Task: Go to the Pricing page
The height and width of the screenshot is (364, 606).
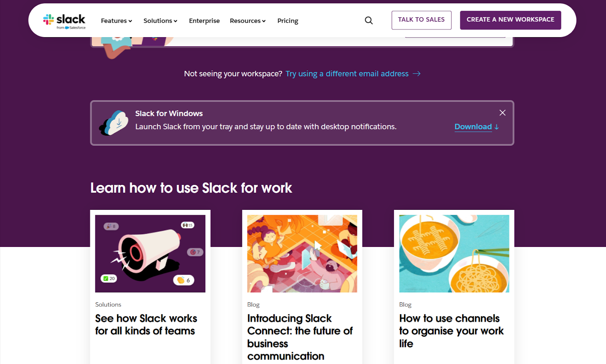Action: (288, 21)
